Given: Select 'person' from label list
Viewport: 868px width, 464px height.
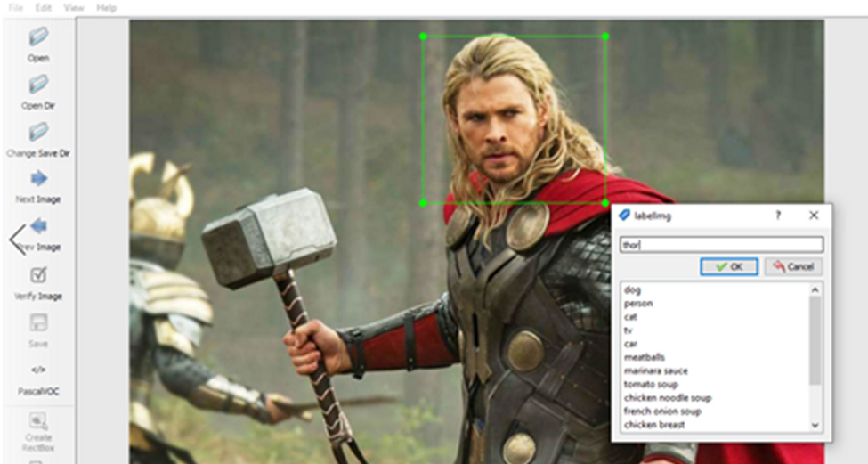Looking at the screenshot, I should point(638,304).
